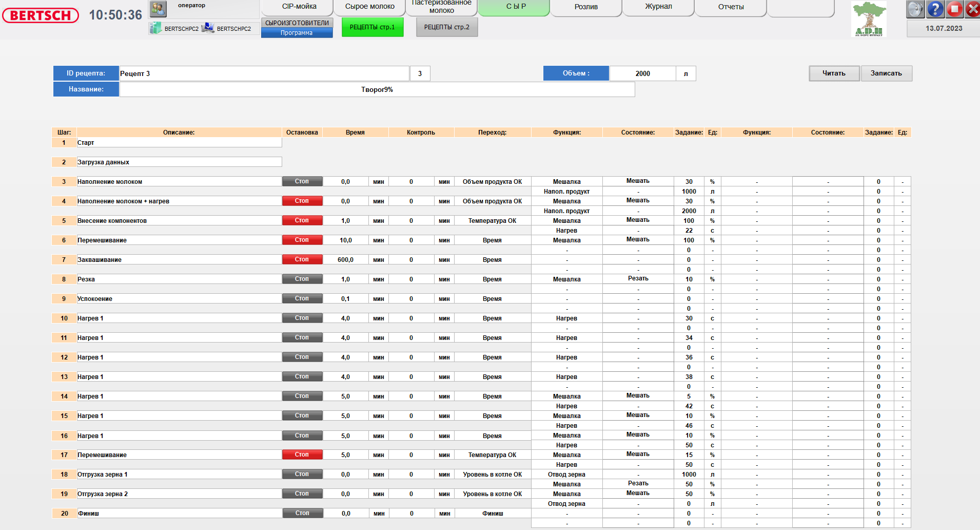
Task: Toggle the red Стоп for step 7 Заквашивание
Action: [302, 259]
